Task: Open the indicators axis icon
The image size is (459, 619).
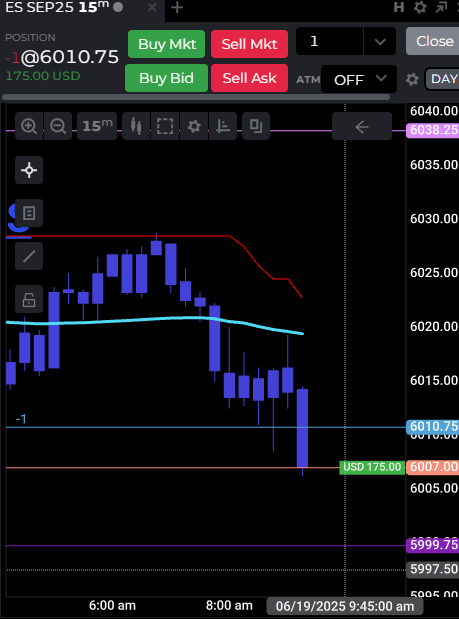Action: coord(223,126)
